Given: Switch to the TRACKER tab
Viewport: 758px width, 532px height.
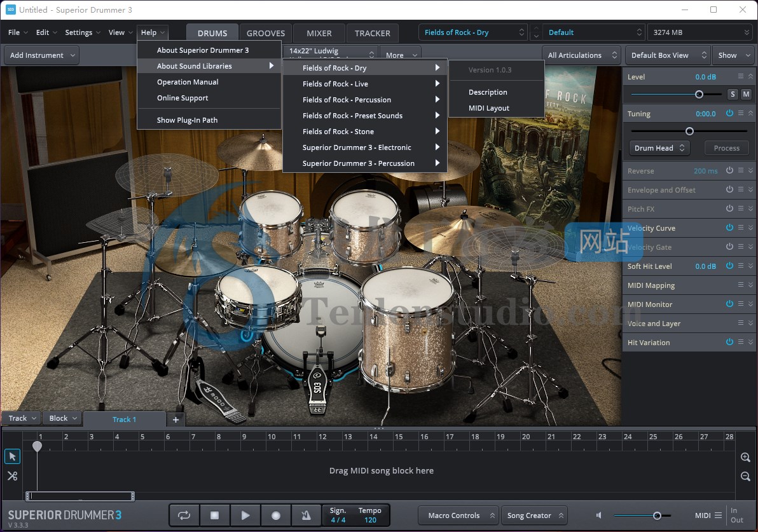Looking at the screenshot, I should [x=372, y=33].
